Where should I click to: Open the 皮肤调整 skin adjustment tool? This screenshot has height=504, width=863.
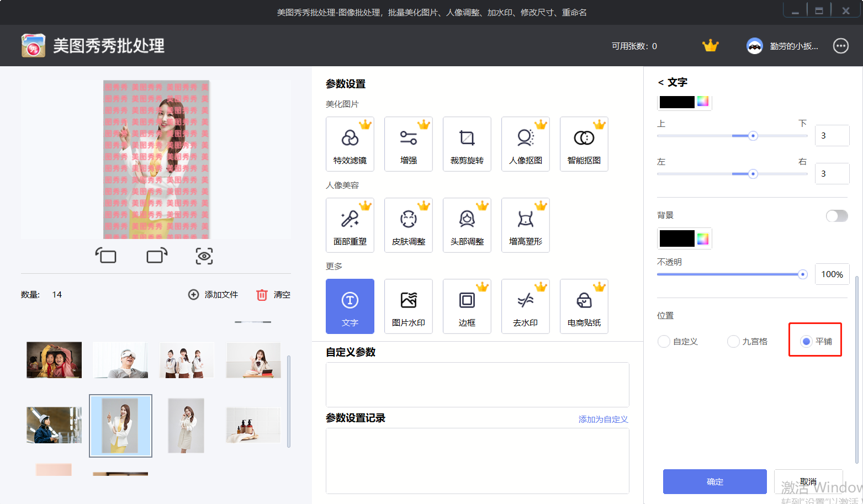[x=409, y=225]
